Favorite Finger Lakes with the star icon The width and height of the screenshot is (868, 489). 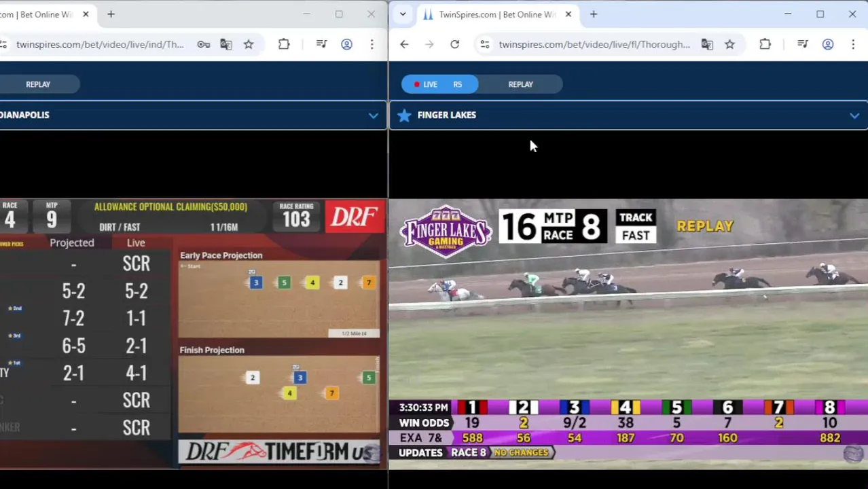tap(404, 115)
